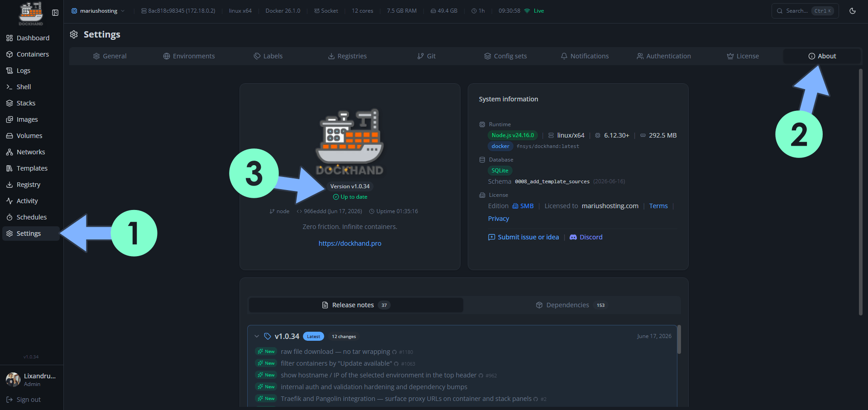
Task: Collapse the v1.0.34 release entry
Action: [x=257, y=336]
